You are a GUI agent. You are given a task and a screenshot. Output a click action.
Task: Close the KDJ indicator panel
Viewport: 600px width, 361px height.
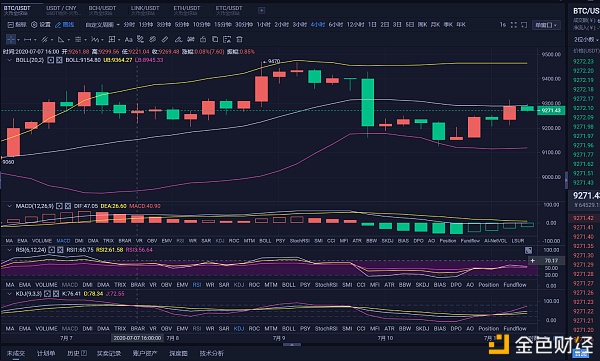pos(56,294)
